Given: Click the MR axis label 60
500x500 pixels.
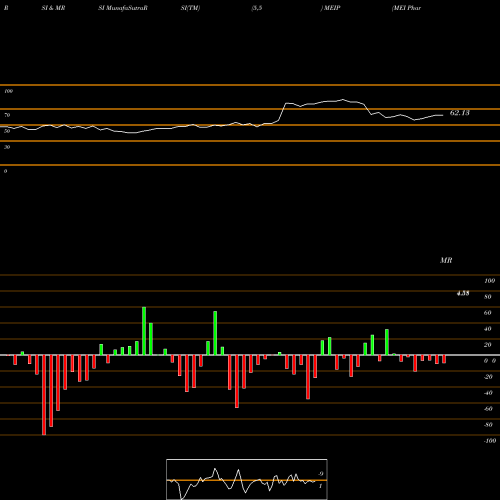Looking at the screenshot, I should pyautogui.click(x=487, y=313).
